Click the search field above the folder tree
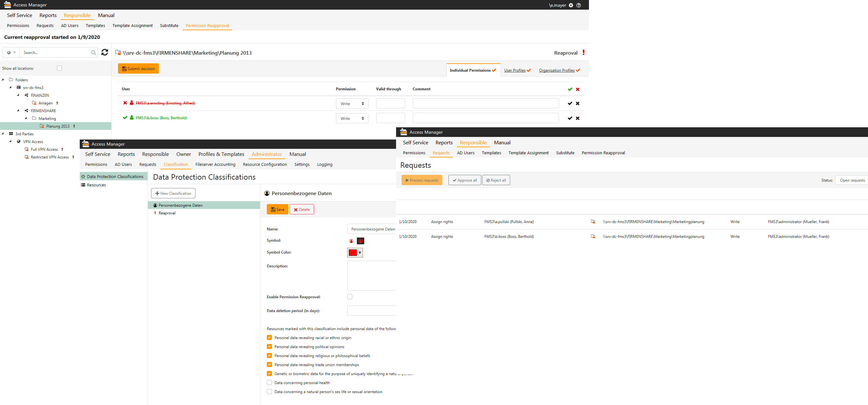This screenshot has height=405, width=868. click(56, 52)
